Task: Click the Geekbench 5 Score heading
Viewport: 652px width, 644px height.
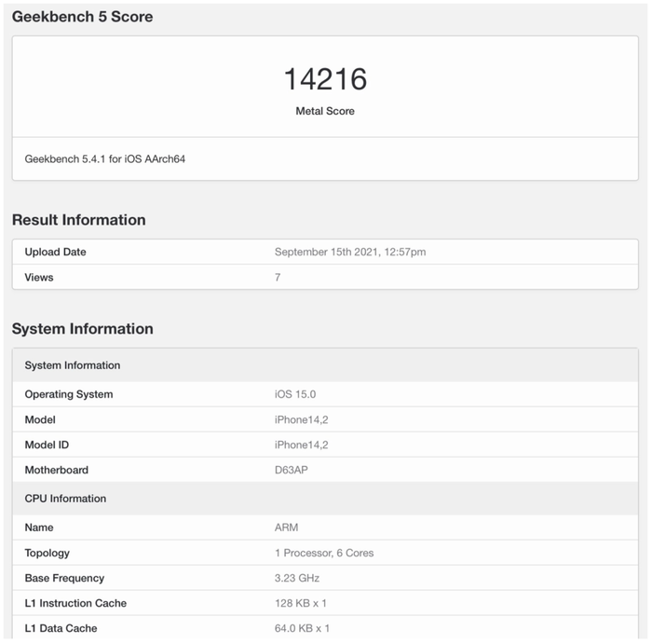Action: click(x=82, y=17)
